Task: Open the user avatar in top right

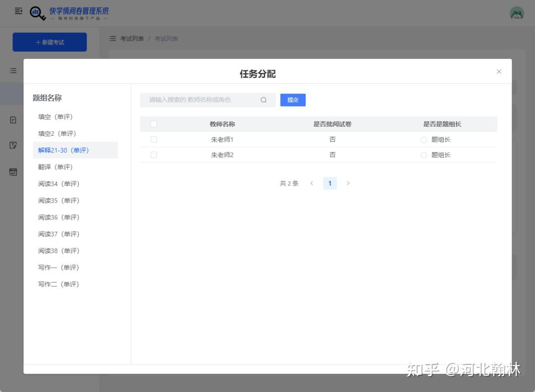Action: click(517, 14)
